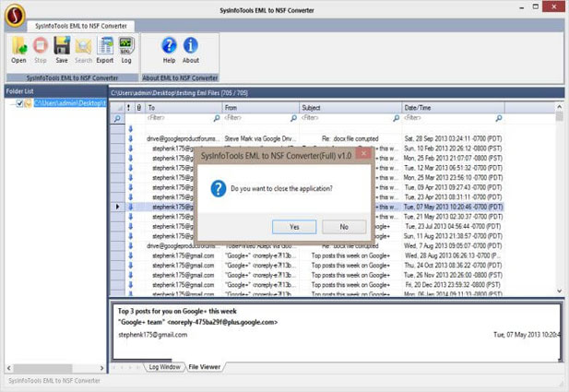Sort by the To column header

[x=184, y=107]
